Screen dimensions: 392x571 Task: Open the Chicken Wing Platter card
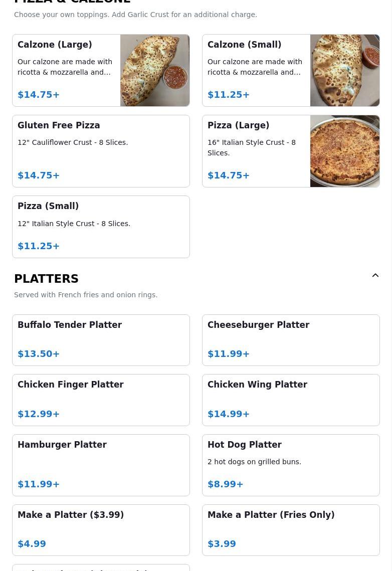click(291, 400)
